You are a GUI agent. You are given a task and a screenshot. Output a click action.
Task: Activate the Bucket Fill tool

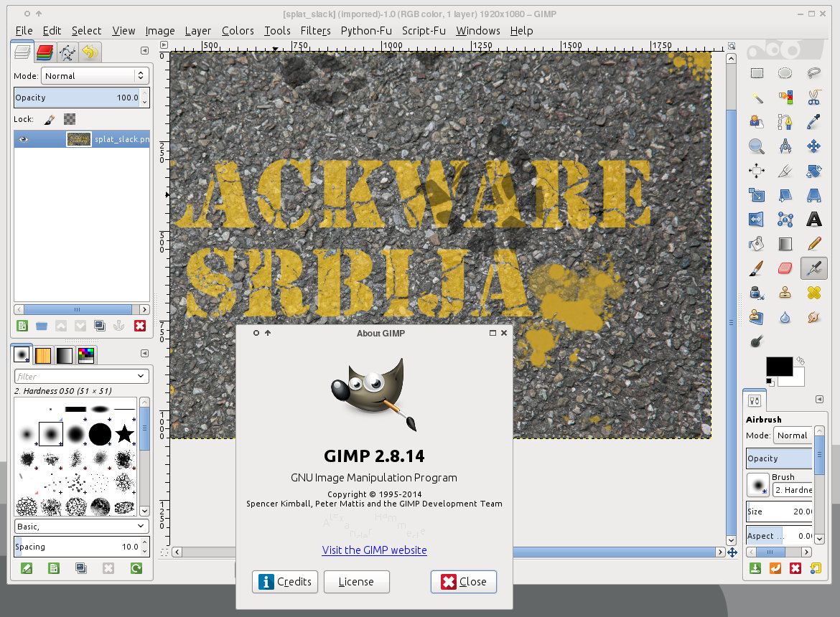[x=756, y=243]
